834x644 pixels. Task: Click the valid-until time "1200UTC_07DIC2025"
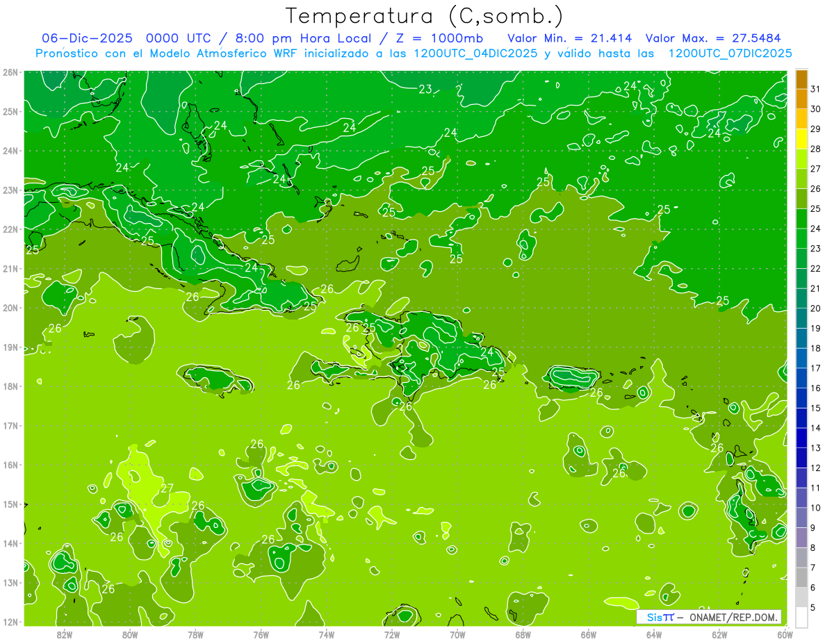pos(730,53)
